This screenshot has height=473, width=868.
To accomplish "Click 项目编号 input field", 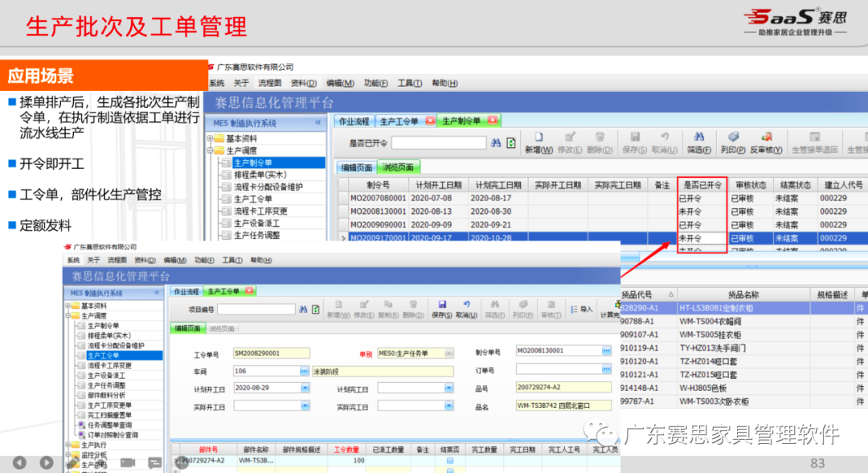I will click(256, 309).
